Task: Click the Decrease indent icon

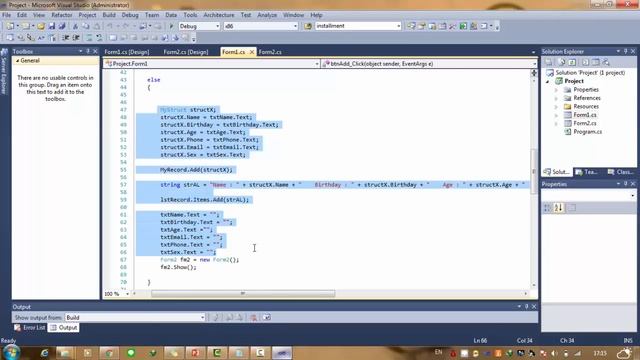Action: (66, 38)
